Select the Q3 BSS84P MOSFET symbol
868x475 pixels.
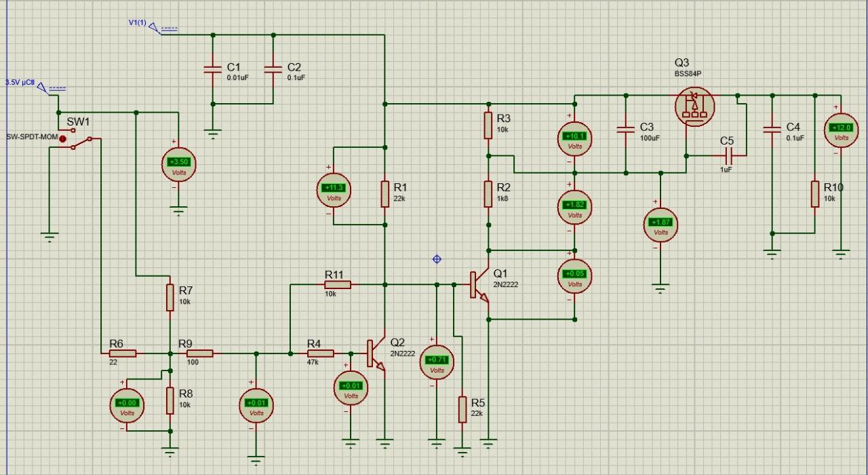pyautogui.click(x=695, y=106)
